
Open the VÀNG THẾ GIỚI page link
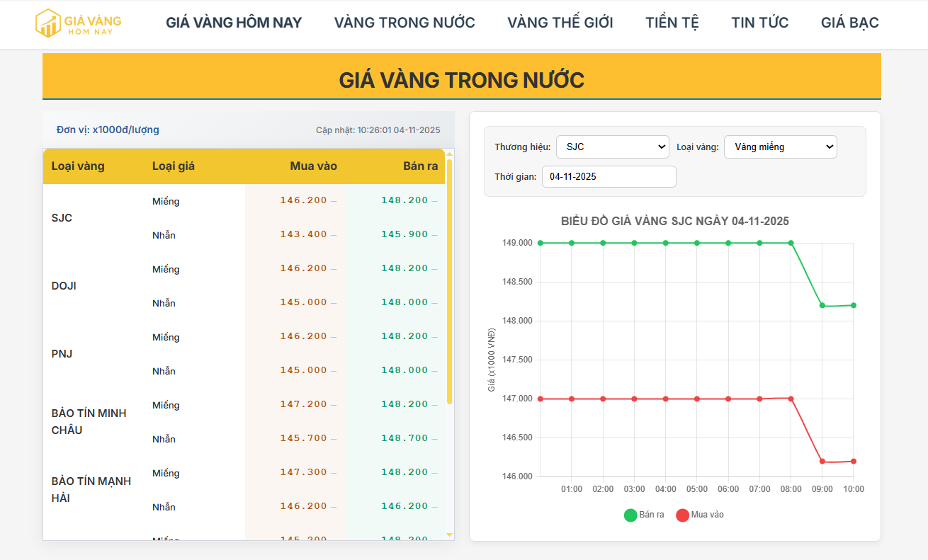560,22
